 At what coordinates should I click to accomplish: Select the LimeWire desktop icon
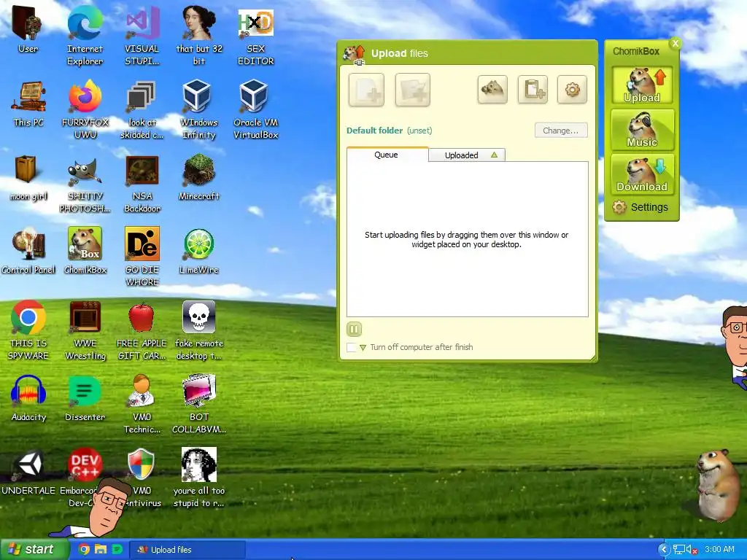(x=199, y=251)
